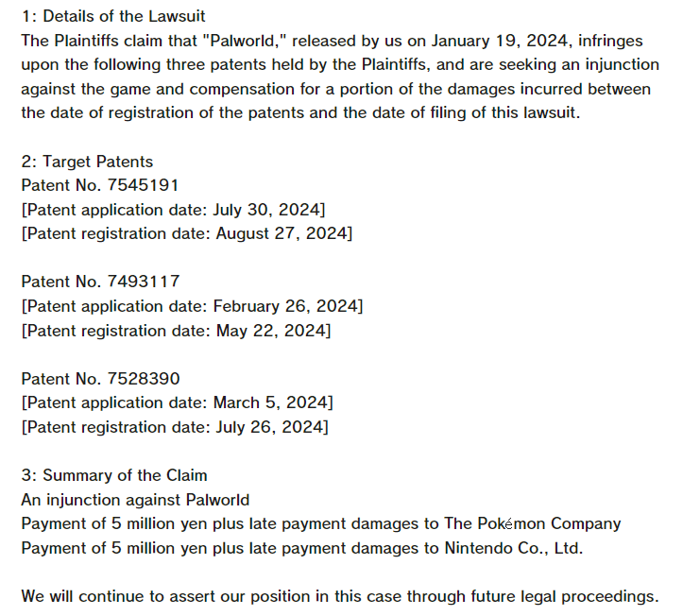Click the payment line mentioning Nintendo Co., Ltd.
This screenshot has width=683, height=616.
tap(302, 548)
